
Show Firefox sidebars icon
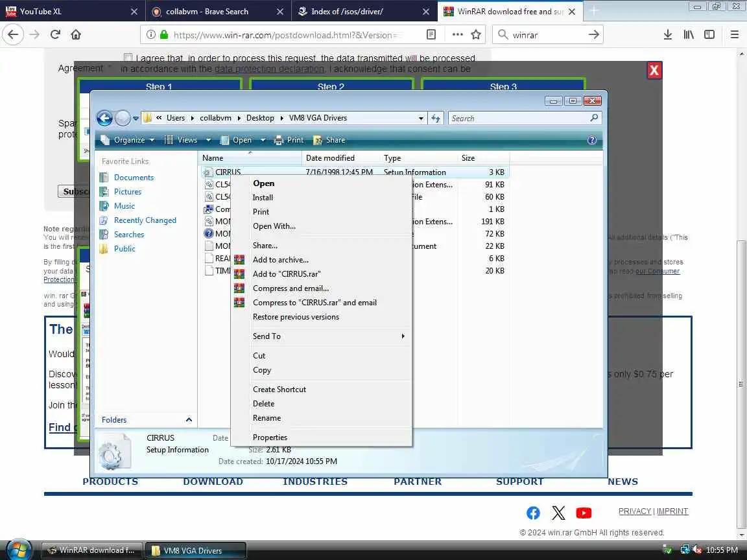click(x=709, y=34)
